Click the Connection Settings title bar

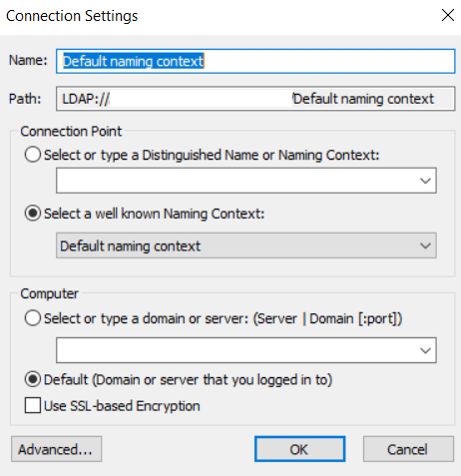pyautogui.click(x=217, y=16)
